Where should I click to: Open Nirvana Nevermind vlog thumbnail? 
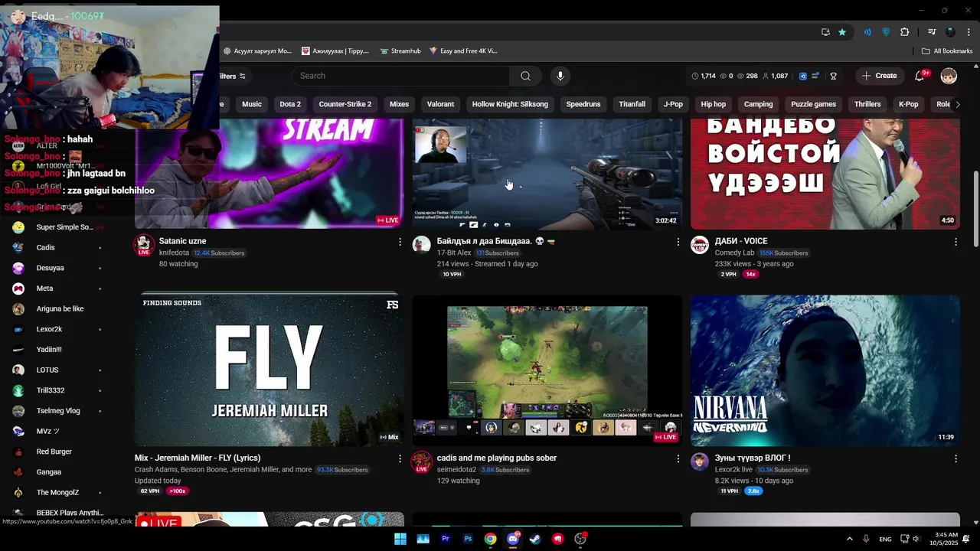pos(825,370)
